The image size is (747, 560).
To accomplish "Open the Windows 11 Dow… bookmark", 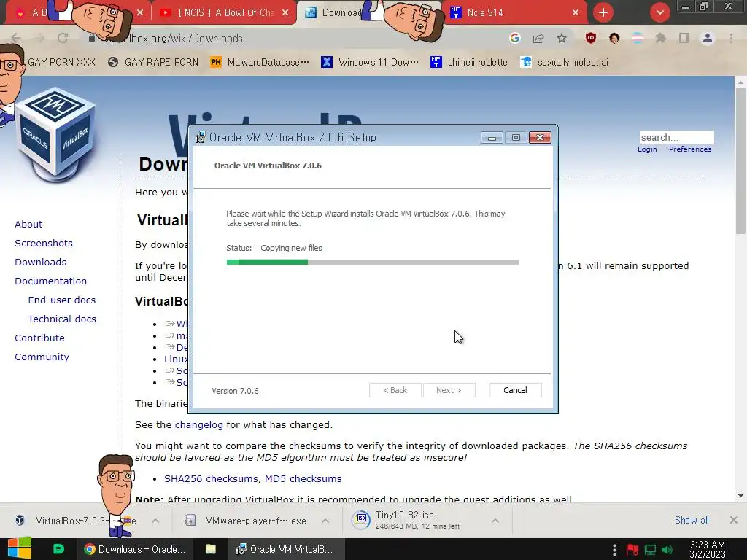I will click(x=370, y=63).
